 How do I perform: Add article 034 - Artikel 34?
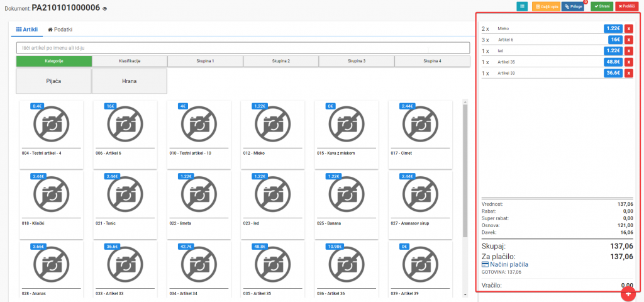click(199, 269)
